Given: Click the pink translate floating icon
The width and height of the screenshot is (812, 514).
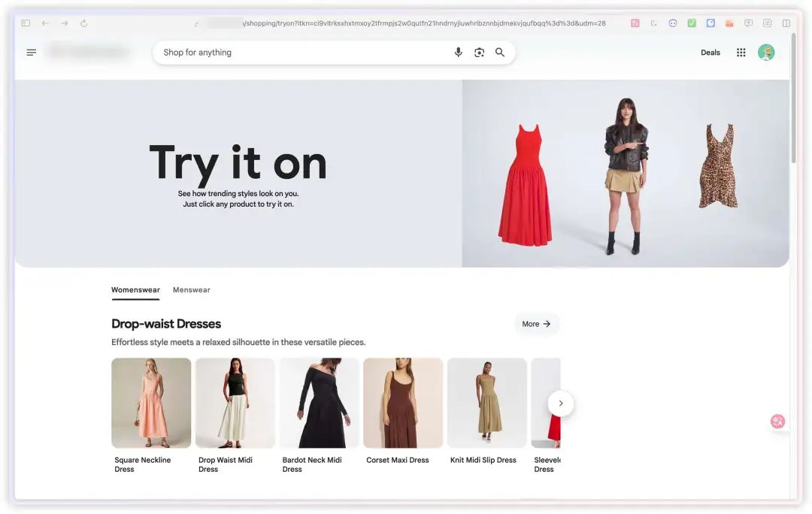Looking at the screenshot, I should click(x=777, y=422).
